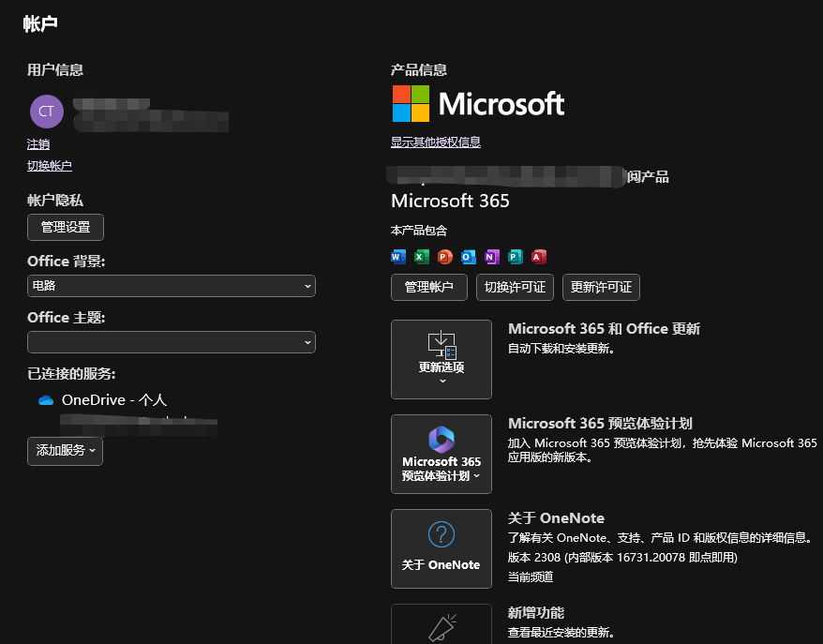
Task: Click the CT user avatar circle
Action: (47, 112)
